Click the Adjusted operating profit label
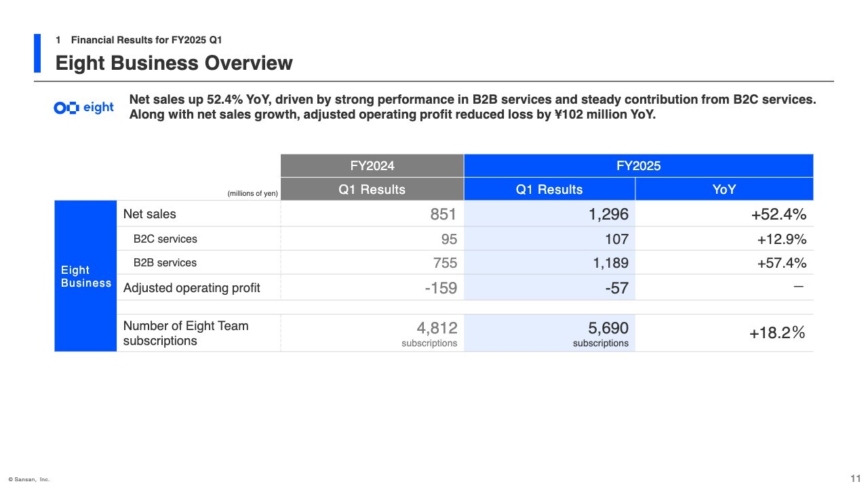The width and height of the screenshot is (868, 488). tap(191, 288)
